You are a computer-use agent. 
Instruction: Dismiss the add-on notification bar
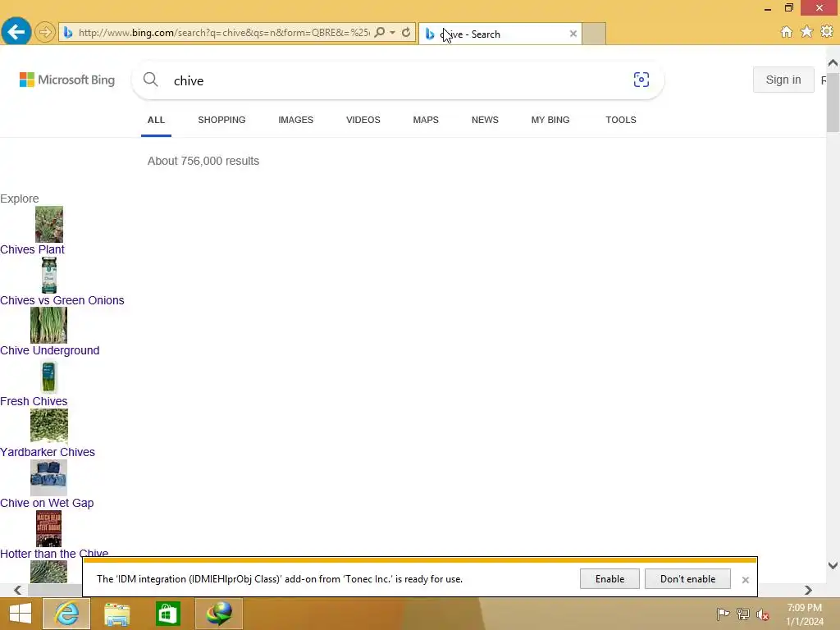point(745,580)
